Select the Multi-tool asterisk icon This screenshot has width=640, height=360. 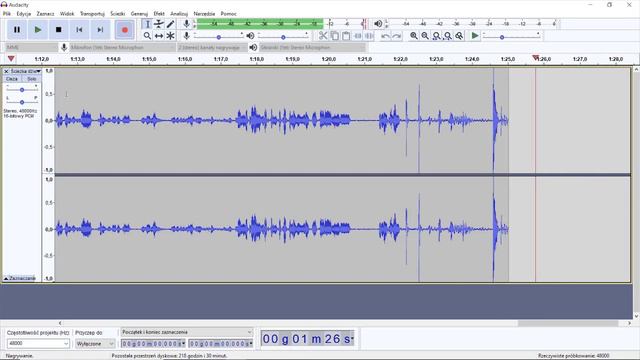pos(170,36)
